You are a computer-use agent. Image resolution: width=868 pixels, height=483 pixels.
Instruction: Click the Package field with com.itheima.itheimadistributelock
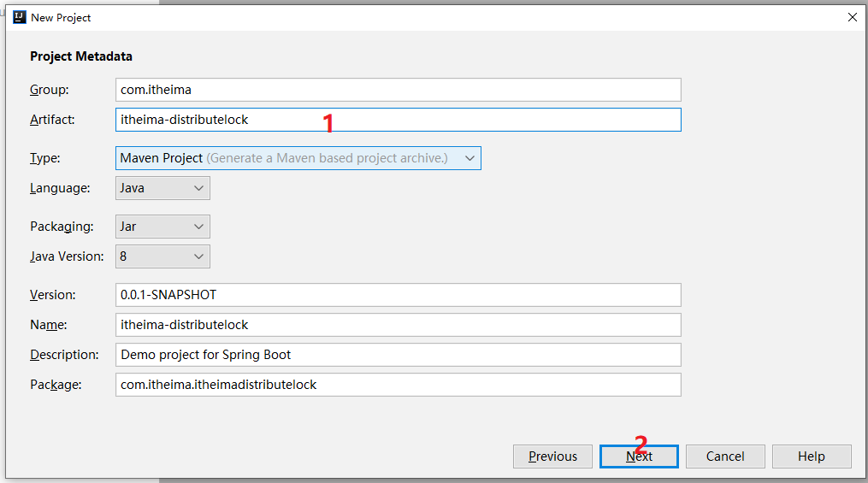click(x=398, y=385)
